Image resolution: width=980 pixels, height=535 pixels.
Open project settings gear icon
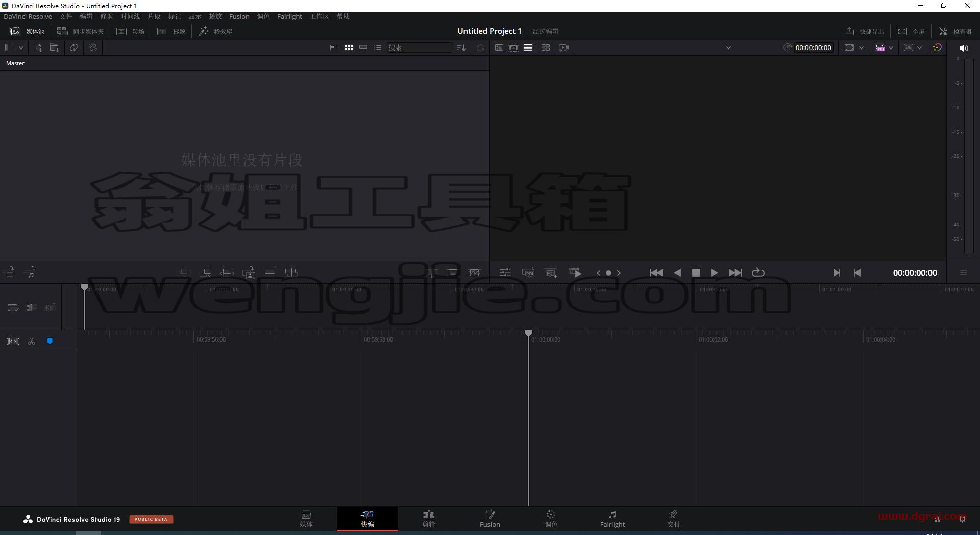[x=962, y=519]
